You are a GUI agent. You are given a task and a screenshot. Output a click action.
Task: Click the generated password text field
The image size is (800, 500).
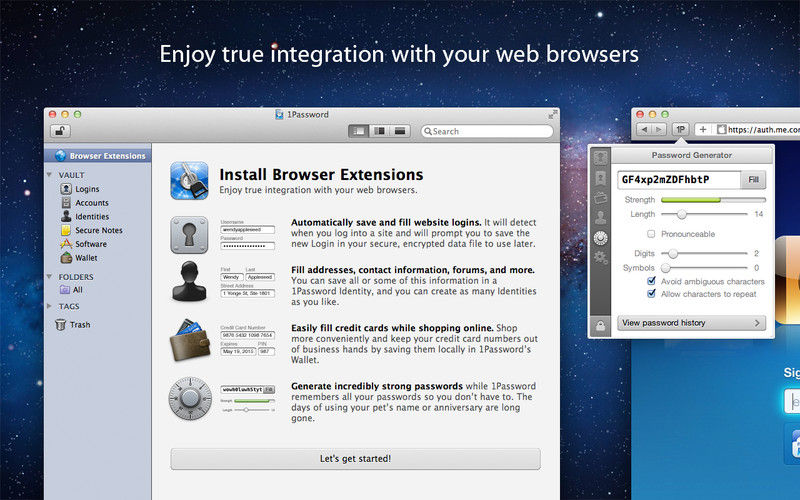[679, 180]
